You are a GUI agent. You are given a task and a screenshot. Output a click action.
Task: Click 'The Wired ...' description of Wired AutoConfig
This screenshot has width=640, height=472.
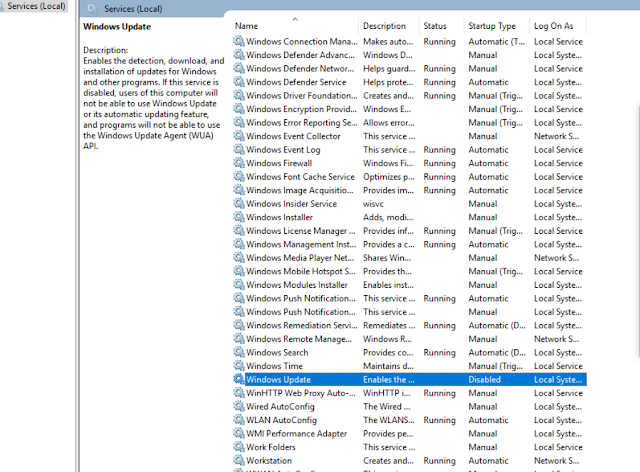coord(387,407)
